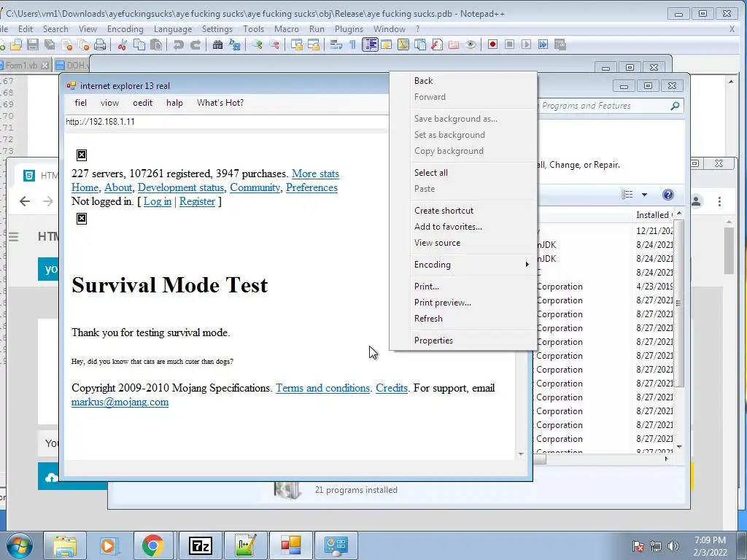Toggle the highlighted indent guide icon
The width and height of the screenshot is (747, 560).
point(370,44)
